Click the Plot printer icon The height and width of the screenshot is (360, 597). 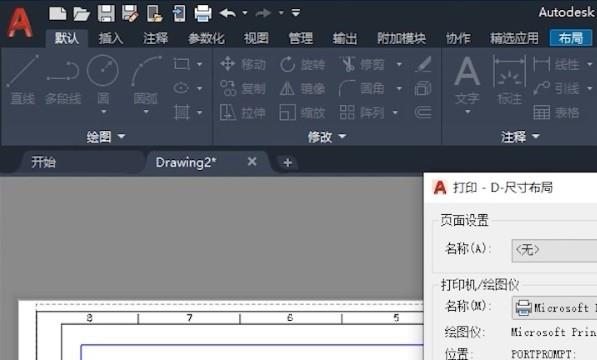pos(203,13)
